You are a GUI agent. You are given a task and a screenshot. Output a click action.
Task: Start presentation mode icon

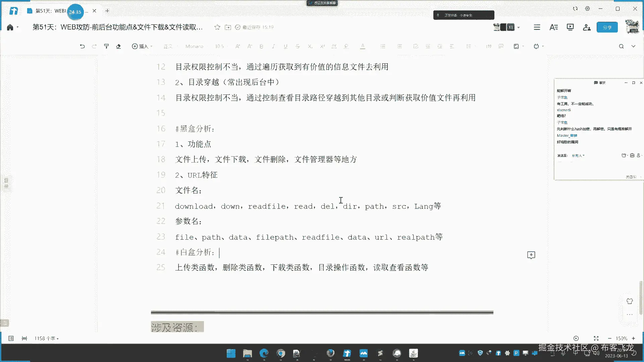pyautogui.click(x=570, y=27)
